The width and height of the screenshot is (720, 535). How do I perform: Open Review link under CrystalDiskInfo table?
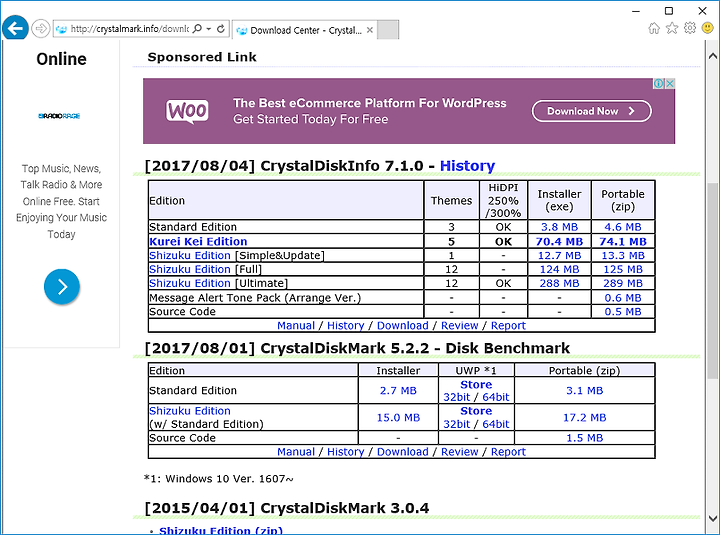(460, 326)
